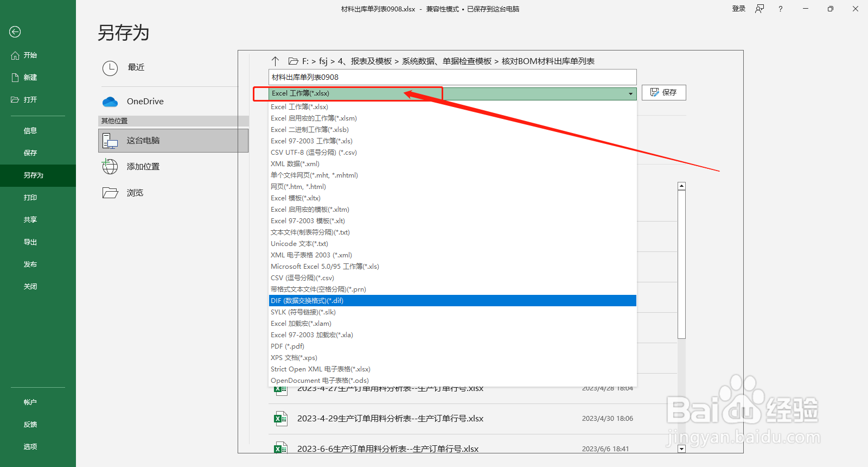Choose 单个文件网页(*.mht, *.mhtml)
Screen dimensions: 868x467
coord(452,175)
